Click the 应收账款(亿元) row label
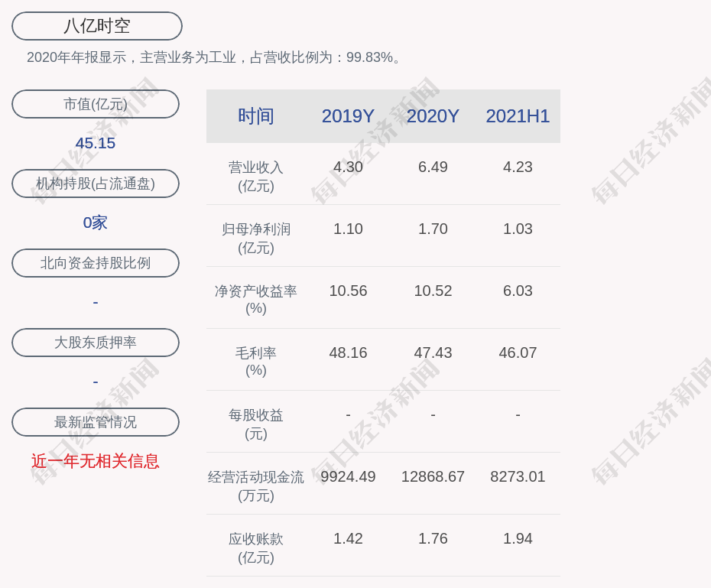This screenshot has width=711, height=588. tap(255, 547)
